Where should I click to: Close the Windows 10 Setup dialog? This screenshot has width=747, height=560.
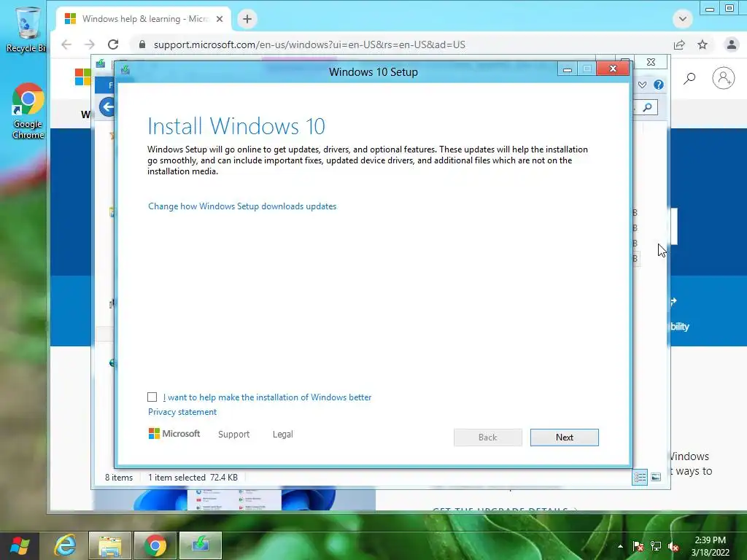tap(613, 69)
